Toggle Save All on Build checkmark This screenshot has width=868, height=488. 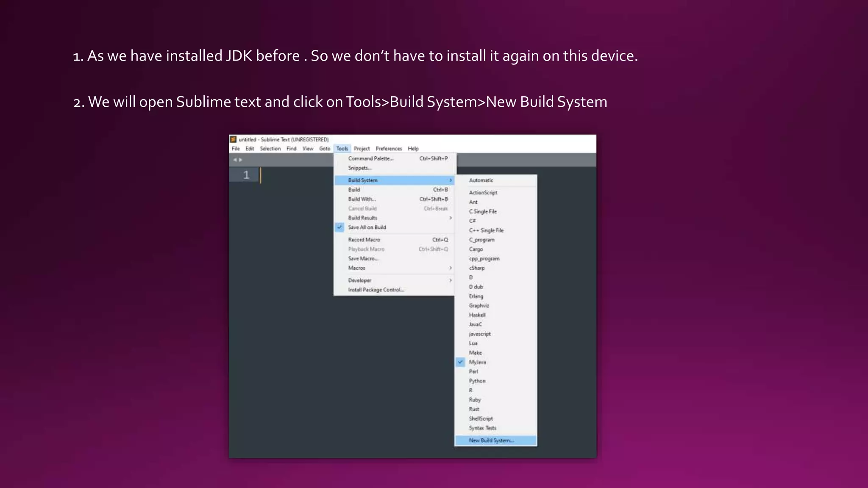click(339, 227)
